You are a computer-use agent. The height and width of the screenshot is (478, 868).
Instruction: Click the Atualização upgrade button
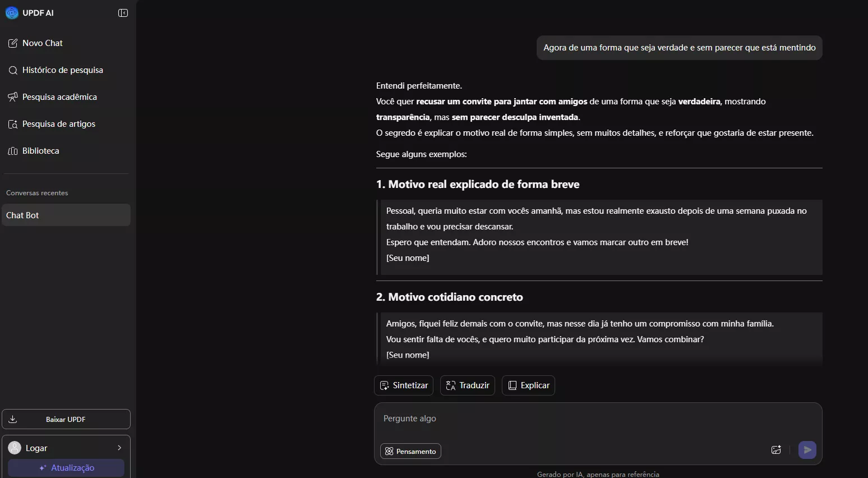(66, 468)
